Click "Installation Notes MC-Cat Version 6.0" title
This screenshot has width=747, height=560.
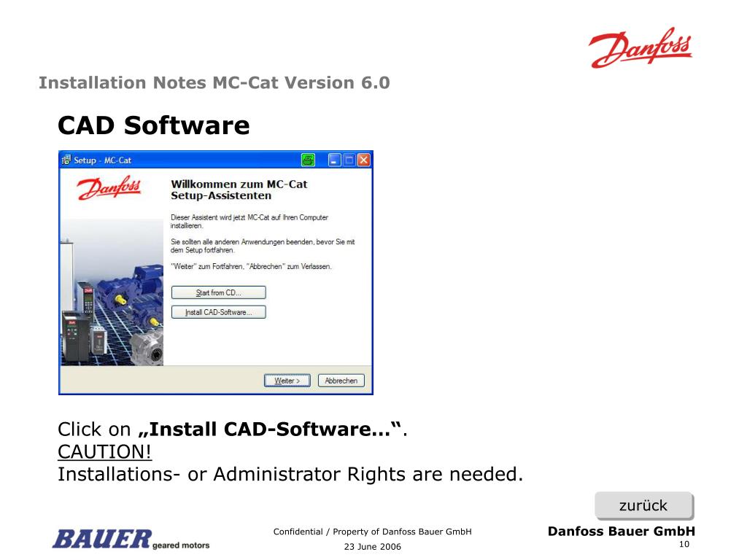214,83
